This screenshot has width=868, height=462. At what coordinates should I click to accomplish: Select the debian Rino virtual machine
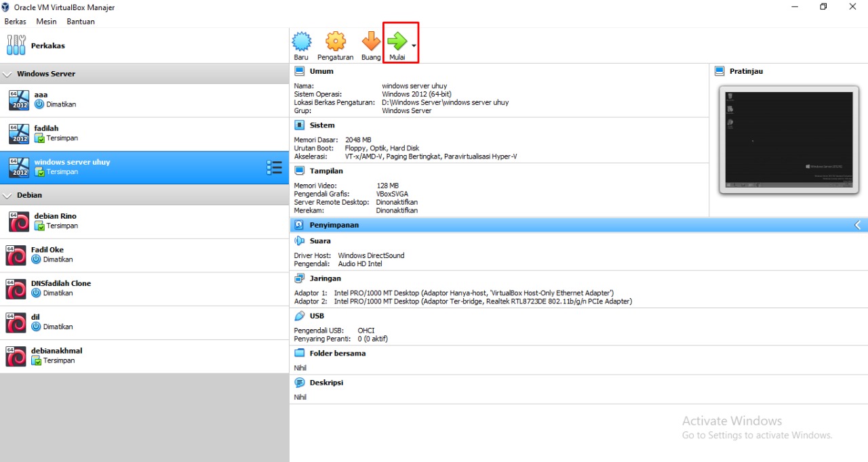click(144, 222)
